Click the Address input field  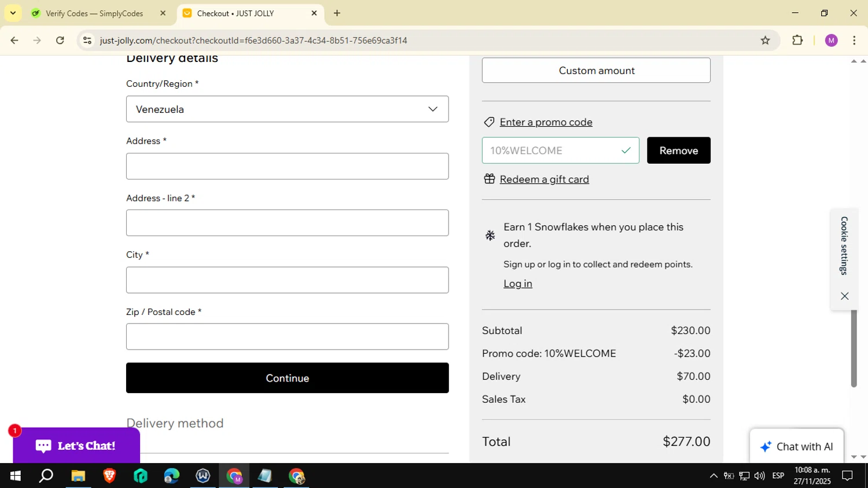click(287, 166)
